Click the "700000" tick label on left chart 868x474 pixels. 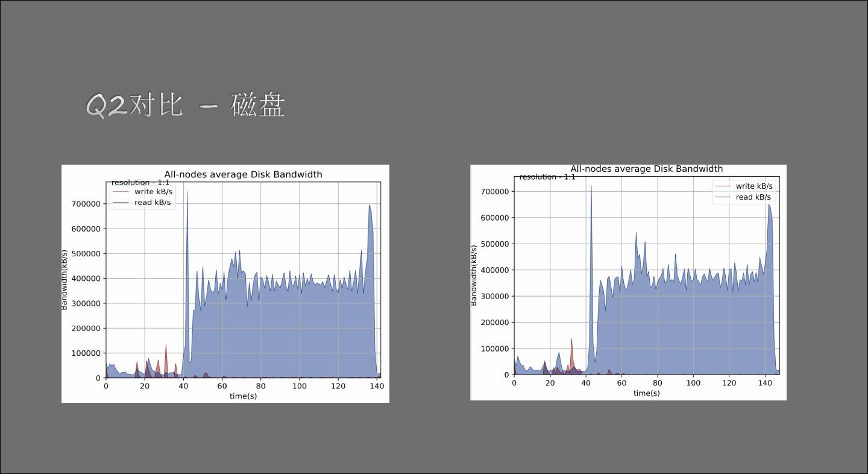[86, 204]
